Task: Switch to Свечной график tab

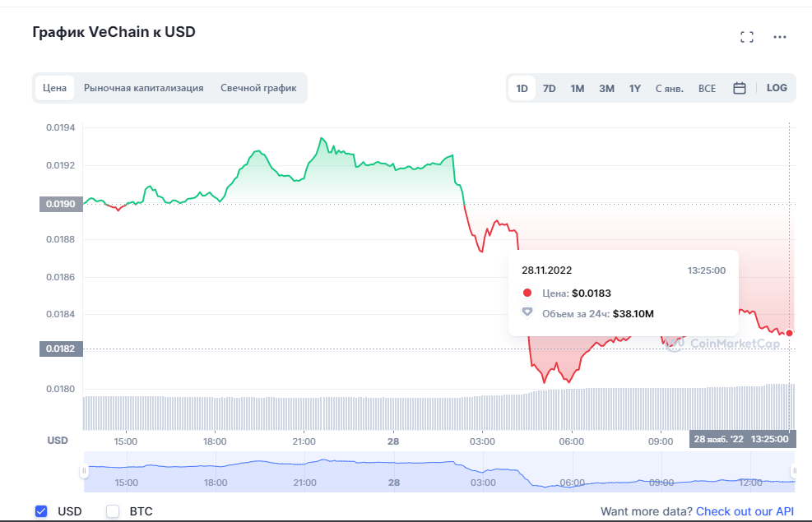Action: [258, 88]
